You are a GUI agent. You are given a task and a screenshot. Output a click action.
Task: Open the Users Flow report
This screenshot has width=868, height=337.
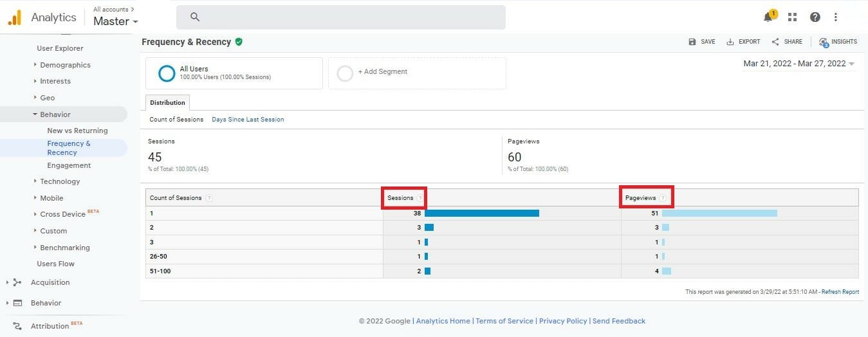coord(55,264)
